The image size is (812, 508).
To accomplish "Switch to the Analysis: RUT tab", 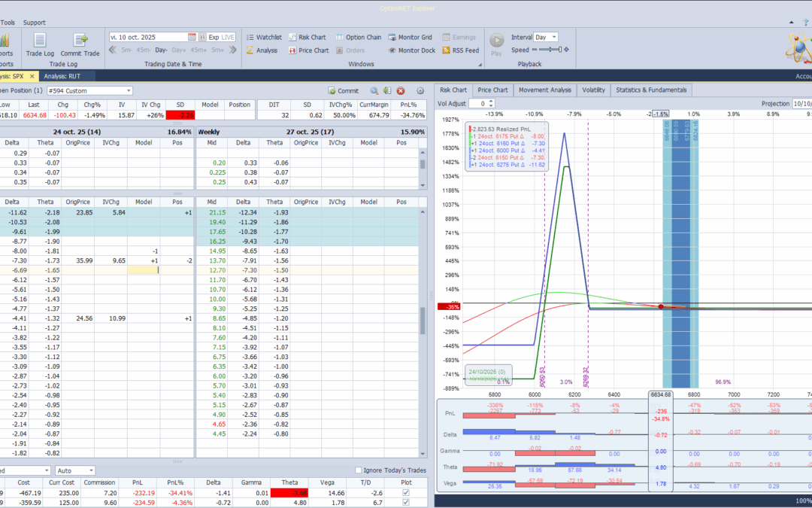I will [62, 76].
